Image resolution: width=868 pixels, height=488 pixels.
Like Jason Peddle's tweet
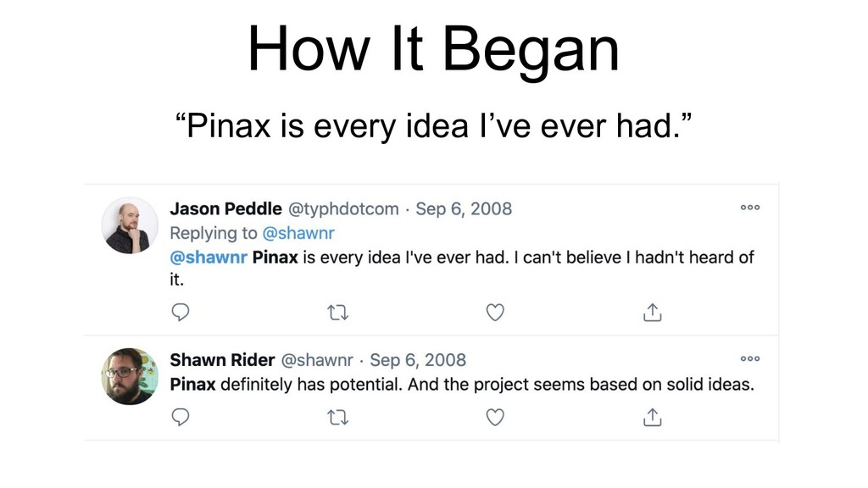pos(495,313)
